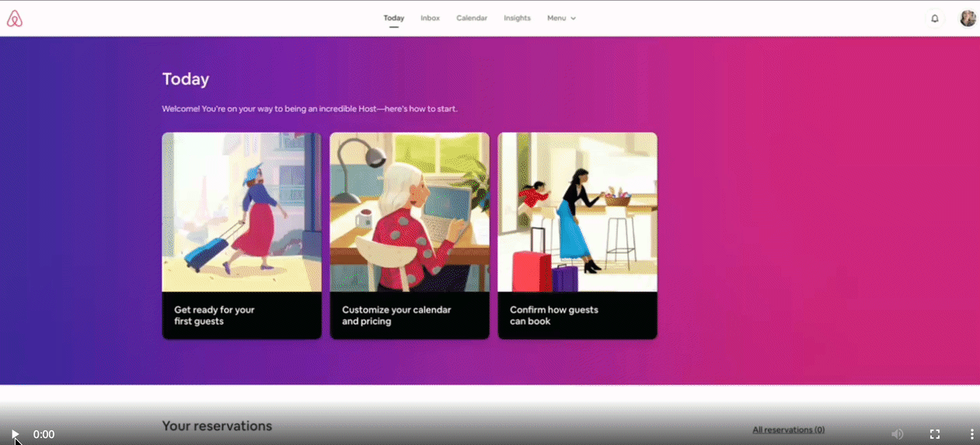
Task: Open "Confirm how guests can book" card
Action: point(577,235)
